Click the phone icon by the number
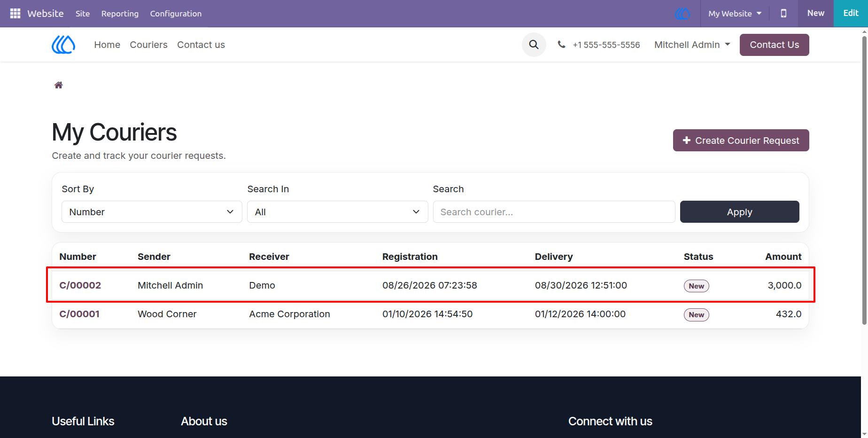This screenshot has width=868, height=438. click(561, 45)
